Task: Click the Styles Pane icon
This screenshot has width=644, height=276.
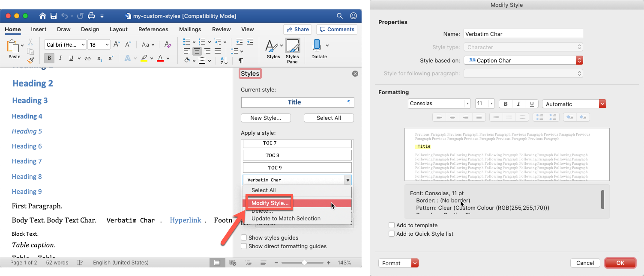Action: 292,46
